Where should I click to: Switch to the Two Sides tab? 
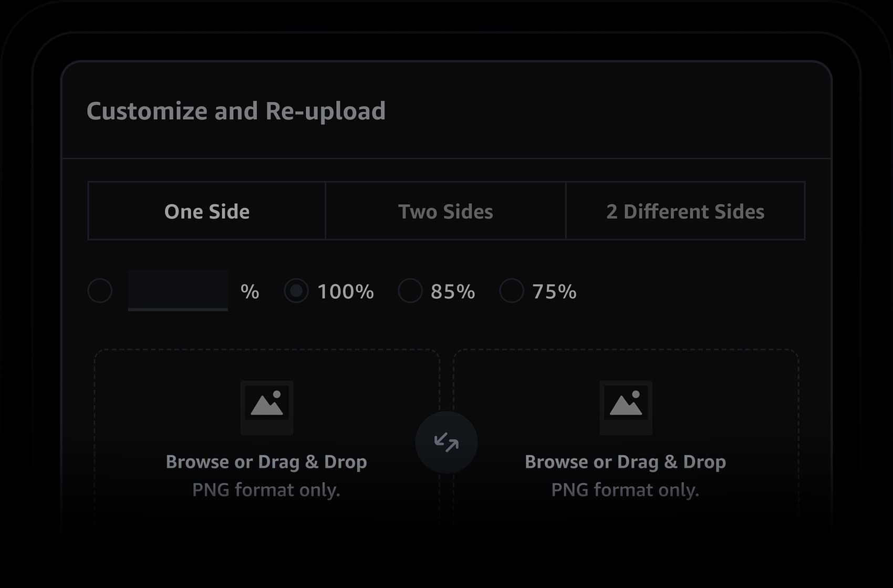click(446, 211)
